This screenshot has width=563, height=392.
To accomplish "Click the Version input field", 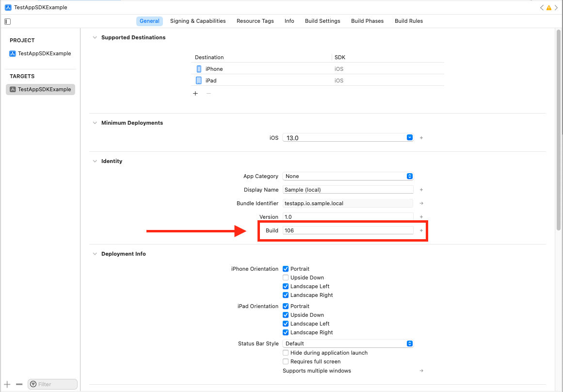I will click(x=348, y=217).
